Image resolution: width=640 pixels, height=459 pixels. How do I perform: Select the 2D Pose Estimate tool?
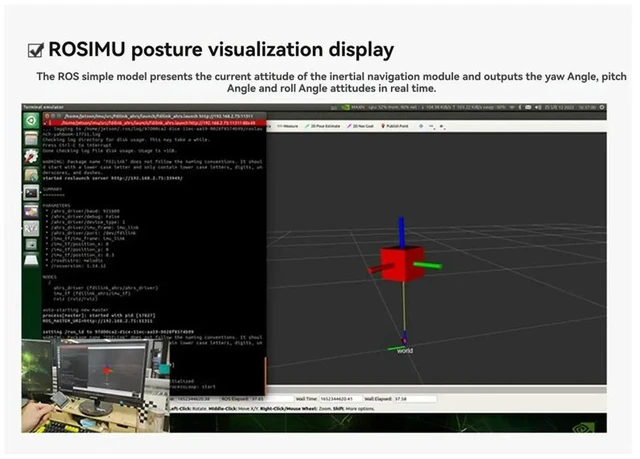[322, 126]
